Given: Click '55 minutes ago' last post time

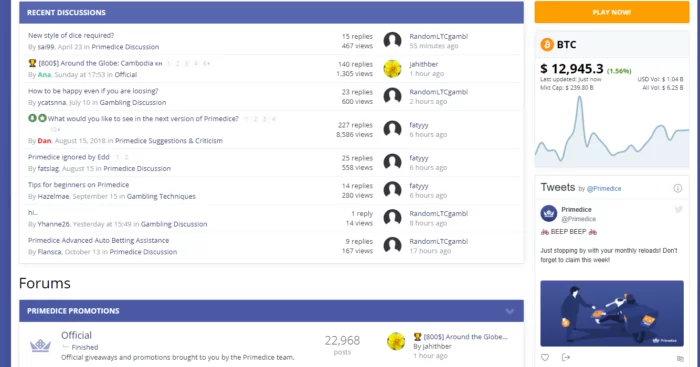Looking at the screenshot, I should (434, 46).
